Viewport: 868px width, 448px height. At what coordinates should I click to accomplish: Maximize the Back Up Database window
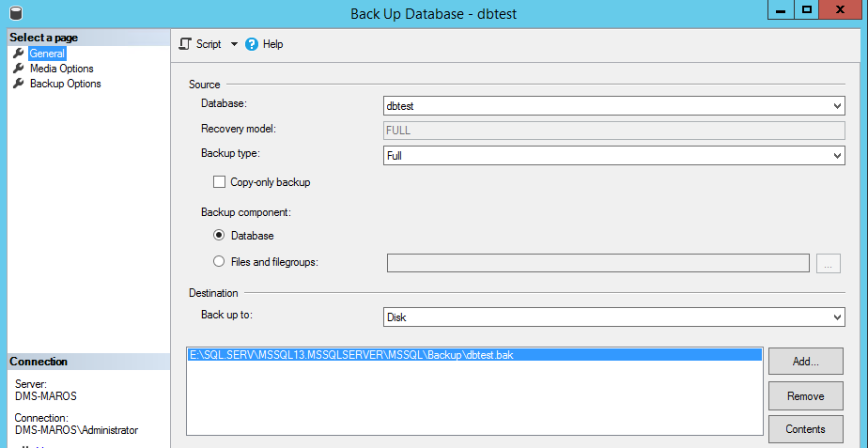[806, 9]
